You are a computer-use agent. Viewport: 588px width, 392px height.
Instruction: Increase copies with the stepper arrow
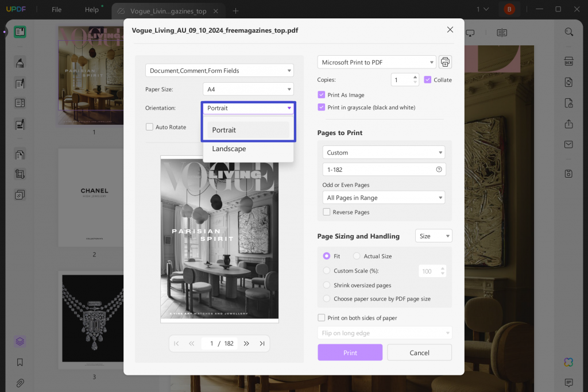tap(415, 77)
